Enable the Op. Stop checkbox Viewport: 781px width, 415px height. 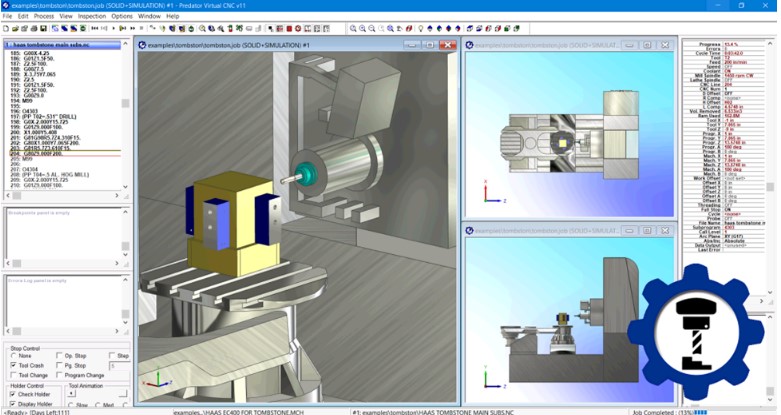click(59, 355)
